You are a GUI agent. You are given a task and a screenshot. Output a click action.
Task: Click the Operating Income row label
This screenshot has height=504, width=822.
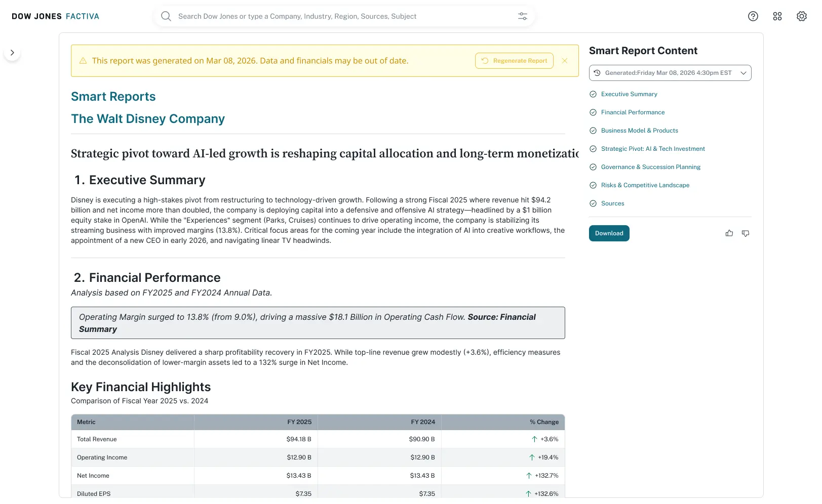pos(102,457)
